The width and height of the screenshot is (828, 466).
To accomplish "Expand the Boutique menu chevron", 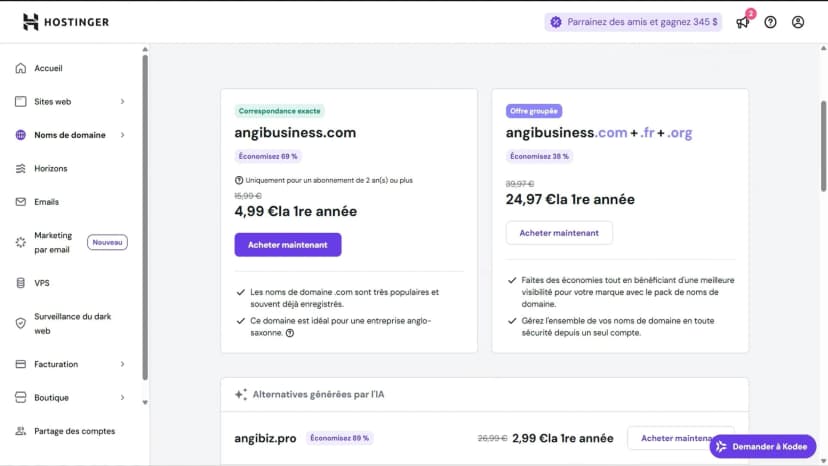I will point(122,397).
